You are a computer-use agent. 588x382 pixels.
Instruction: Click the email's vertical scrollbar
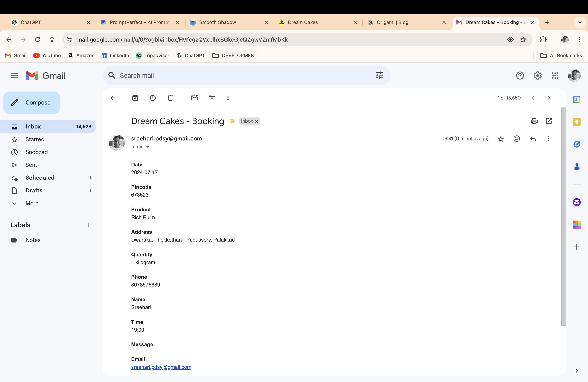563,216
